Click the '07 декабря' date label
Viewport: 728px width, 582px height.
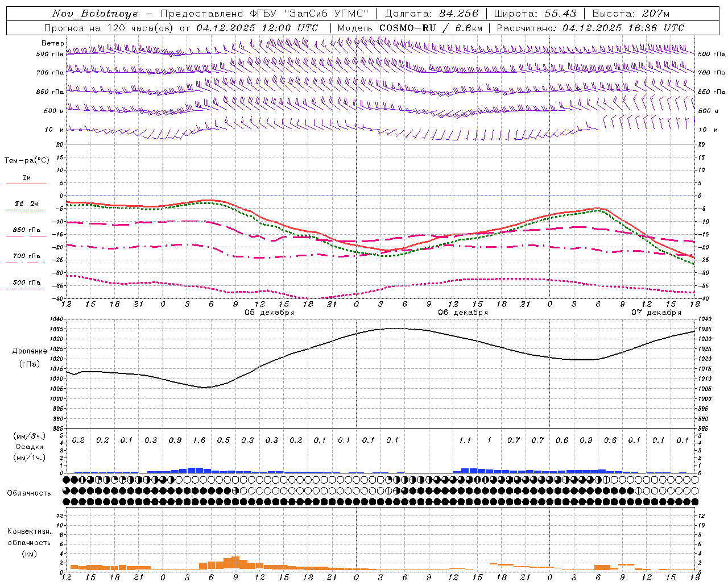[x=656, y=313]
